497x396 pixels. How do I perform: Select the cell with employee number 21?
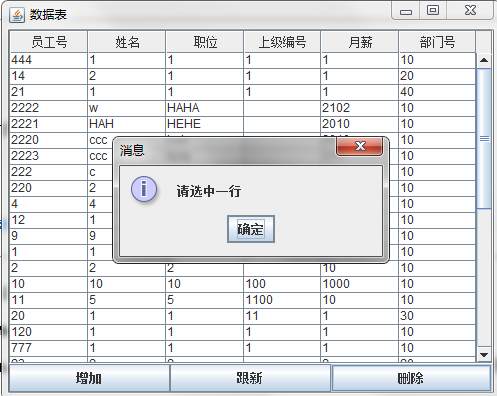tap(49, 92)
